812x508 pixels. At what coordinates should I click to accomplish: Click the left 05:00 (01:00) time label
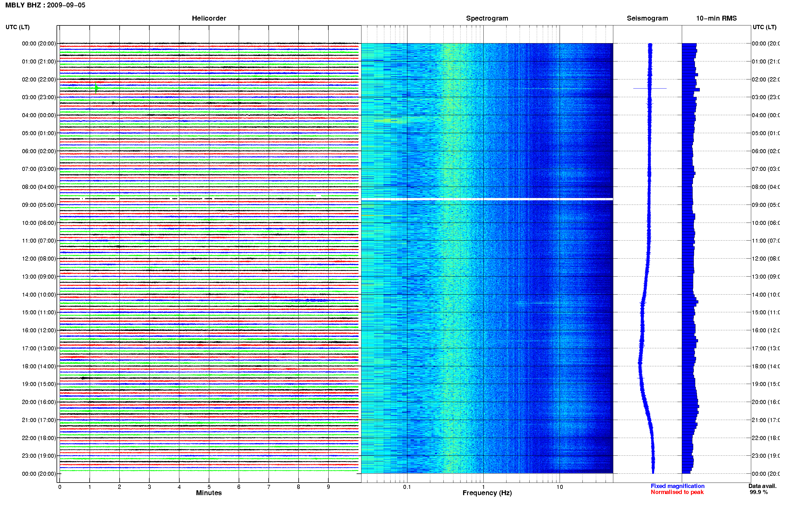click(x=39, y=133)
